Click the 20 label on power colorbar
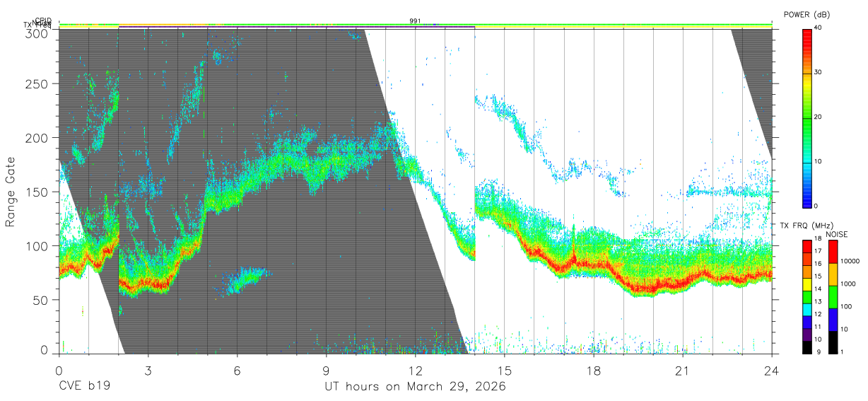Image resolution: width=868 pixels, height=401 pixels. [x=819, y=117]
